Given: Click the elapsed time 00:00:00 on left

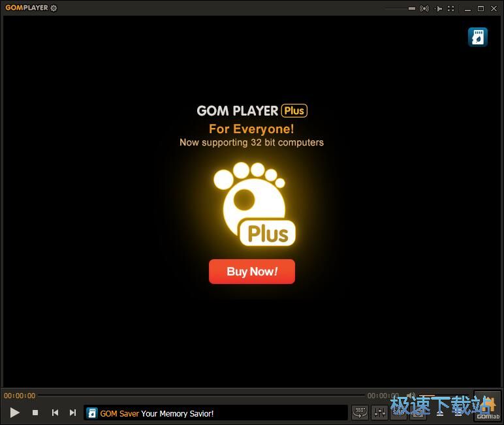Looking at the screenshot, I should [20, 396].
